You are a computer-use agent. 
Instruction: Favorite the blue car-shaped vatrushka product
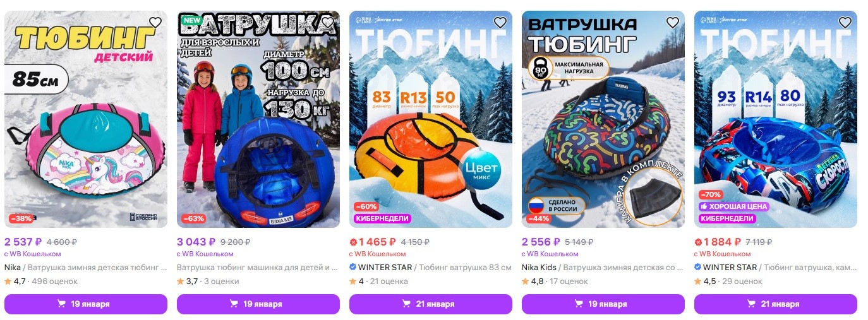pyautogui.click(x=328, y=23)
